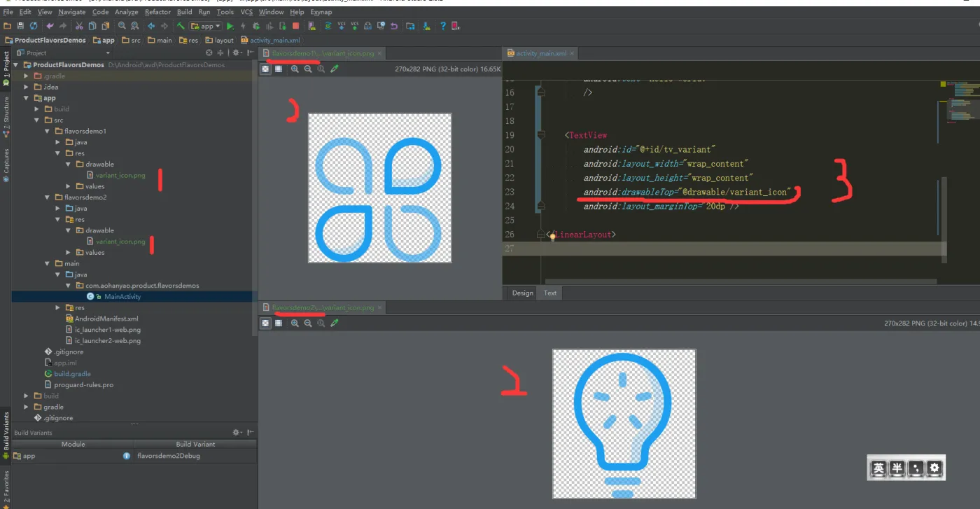980x509 pixels.
Task: Click the Paste clipboard icon
Action: coord(105,26)
